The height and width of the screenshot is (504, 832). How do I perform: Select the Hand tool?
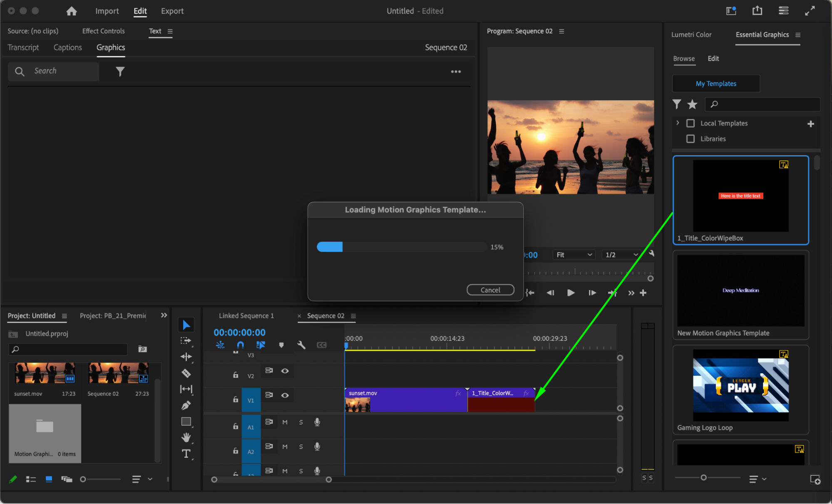[186, 437]
